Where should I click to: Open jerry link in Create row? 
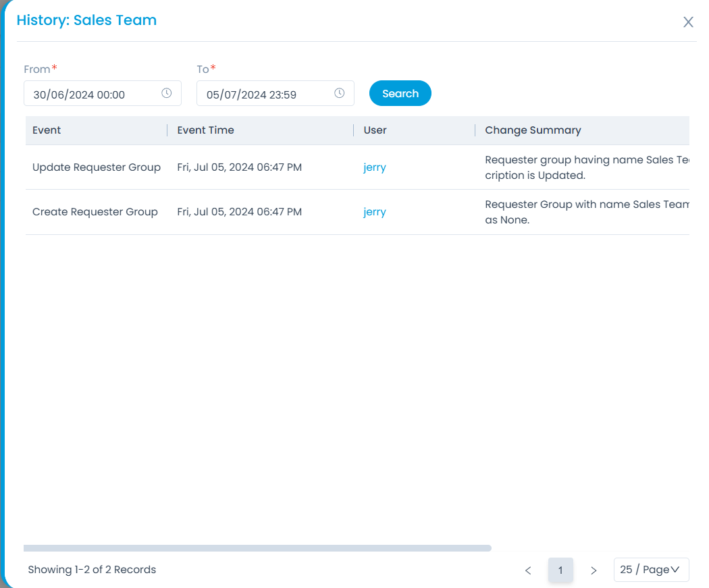(x=375, y=212)
